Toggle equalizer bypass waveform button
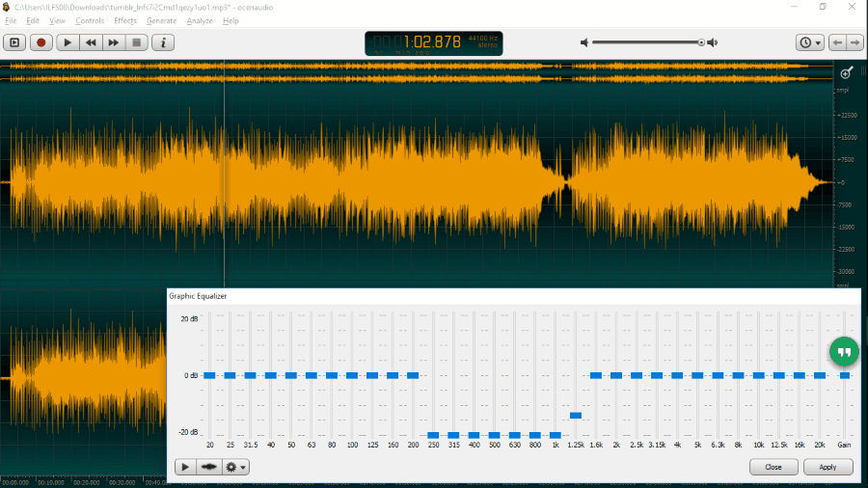 point(208,467)
